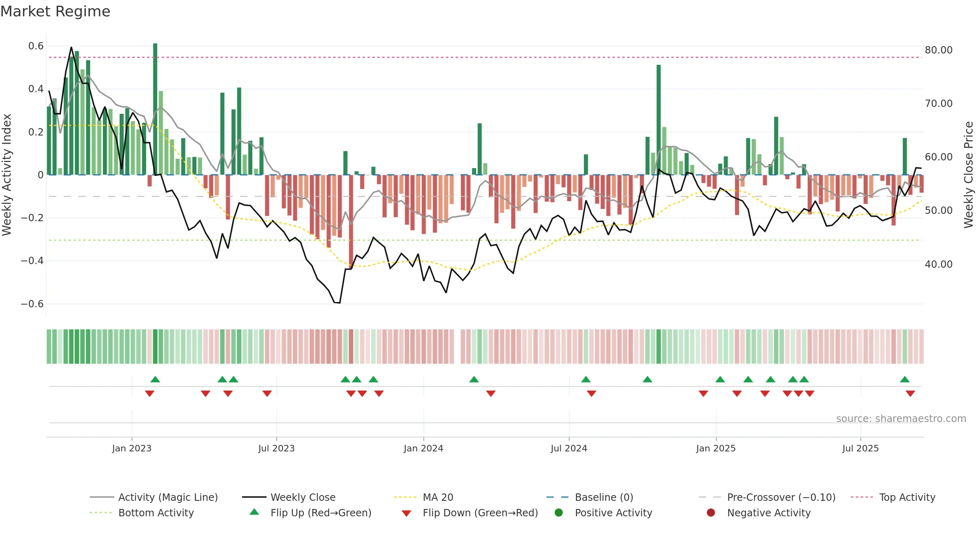Click the −0.6 activity axis value
The width and height of the screenshot is (980, 551).
32,304
